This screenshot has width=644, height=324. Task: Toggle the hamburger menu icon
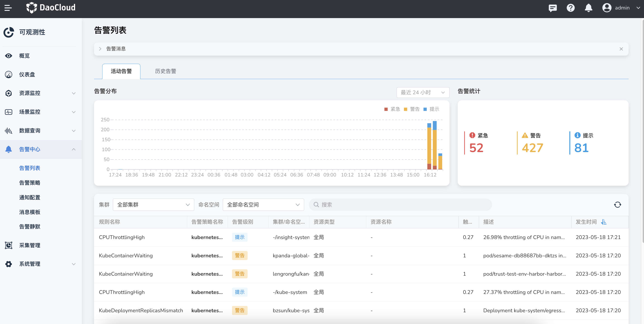click(8, 8)
